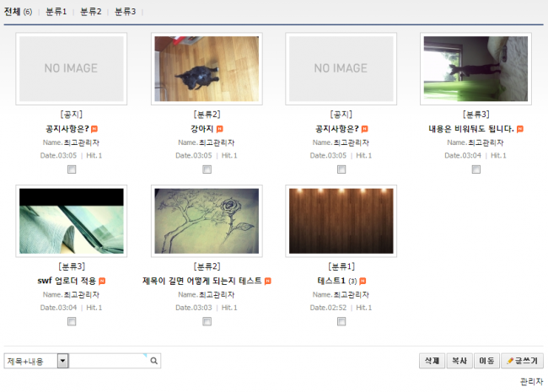Open the 테스트1 post title
Viewport: 548px width, 392px height.
click(x=331, y=281)
